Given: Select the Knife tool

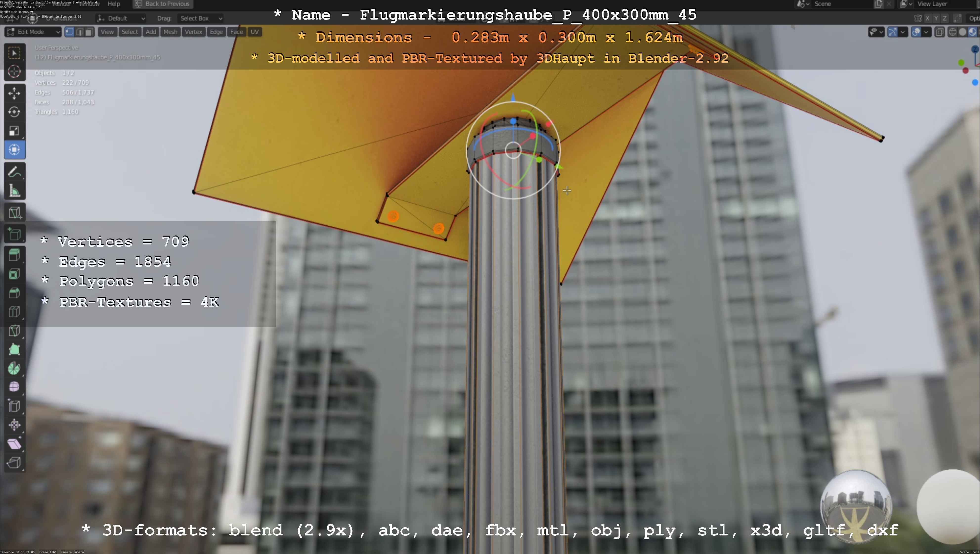Looking at the screenshot, I should [14, 331].
